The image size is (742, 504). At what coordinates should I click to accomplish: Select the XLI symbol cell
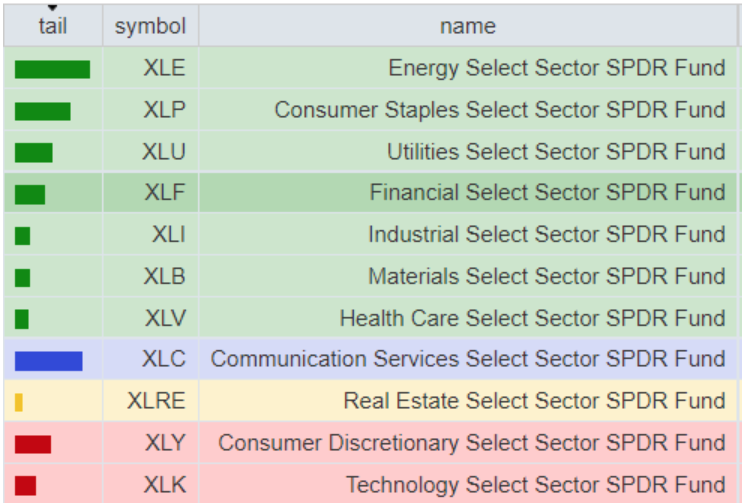coord(168,235)
